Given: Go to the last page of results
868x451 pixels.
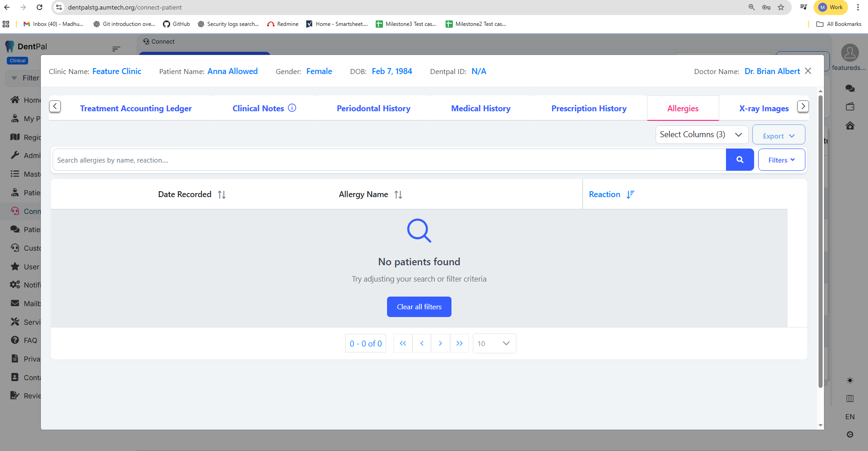Looking at the screenshot, I should [459, 343].
